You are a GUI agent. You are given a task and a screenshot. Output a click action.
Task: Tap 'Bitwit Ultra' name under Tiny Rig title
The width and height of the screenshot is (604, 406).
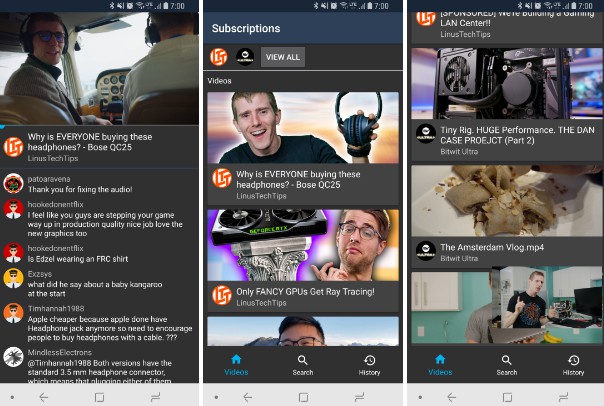(x=459, y=152)
